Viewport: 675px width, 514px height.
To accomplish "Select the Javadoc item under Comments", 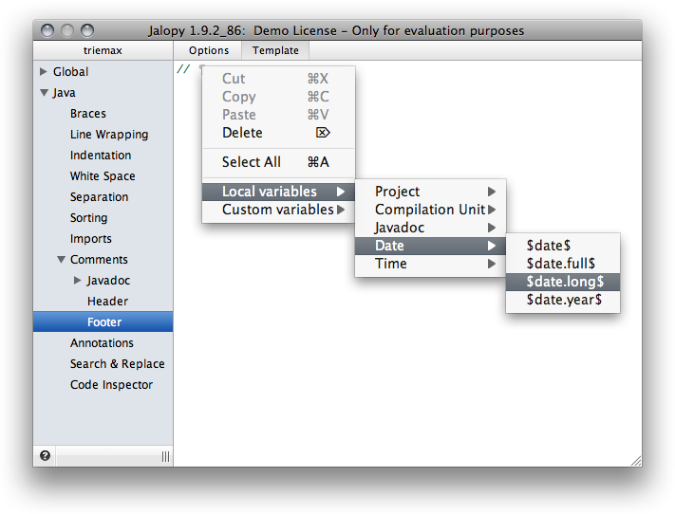I will [x=108, y=281].
